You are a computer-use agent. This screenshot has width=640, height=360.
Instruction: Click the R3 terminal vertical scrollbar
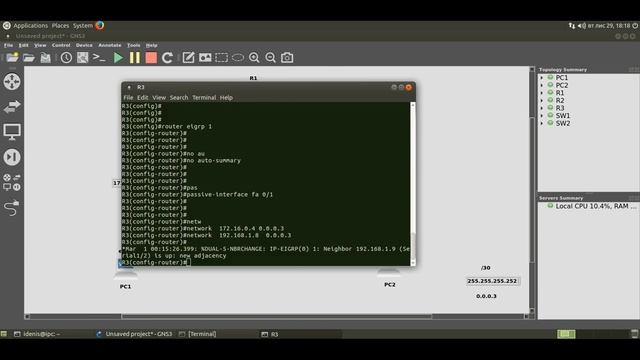click(413, 184)
